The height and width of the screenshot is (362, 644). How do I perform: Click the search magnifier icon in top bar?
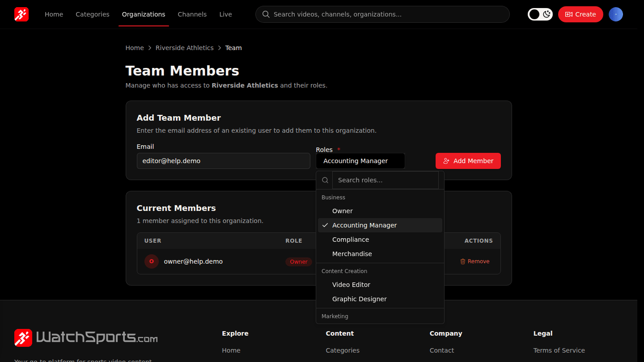point(266,14)
